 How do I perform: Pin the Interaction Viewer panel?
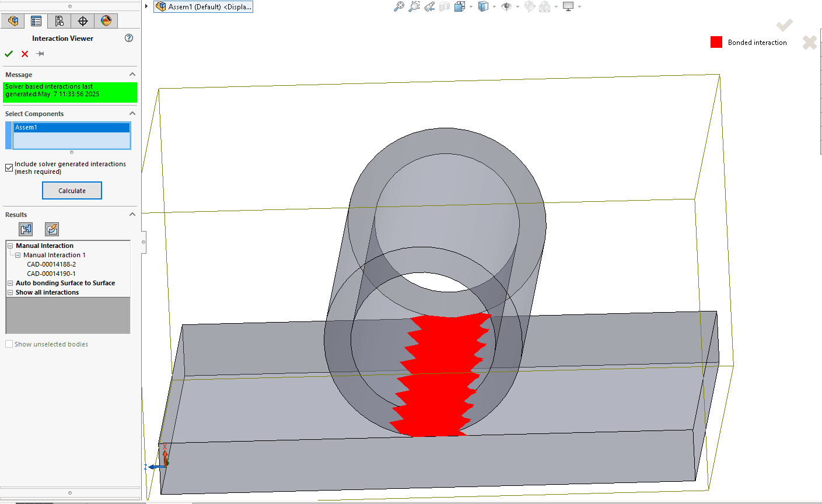click(40, 54)
